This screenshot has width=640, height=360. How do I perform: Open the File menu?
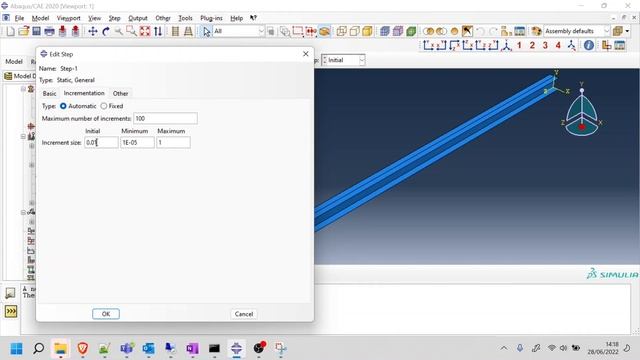[x=19, y=18]
